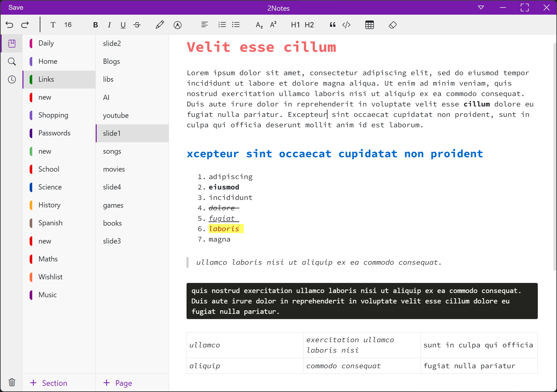Select the Shopping section

pyautogui.click(x=53, y=115)
